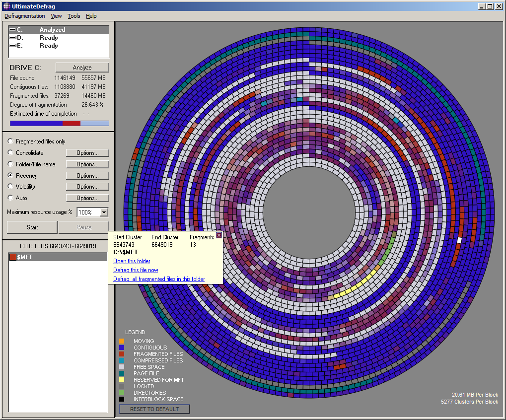Open Consolidate Options button
This screenshot has height=420, width=506.
(87, 153)
